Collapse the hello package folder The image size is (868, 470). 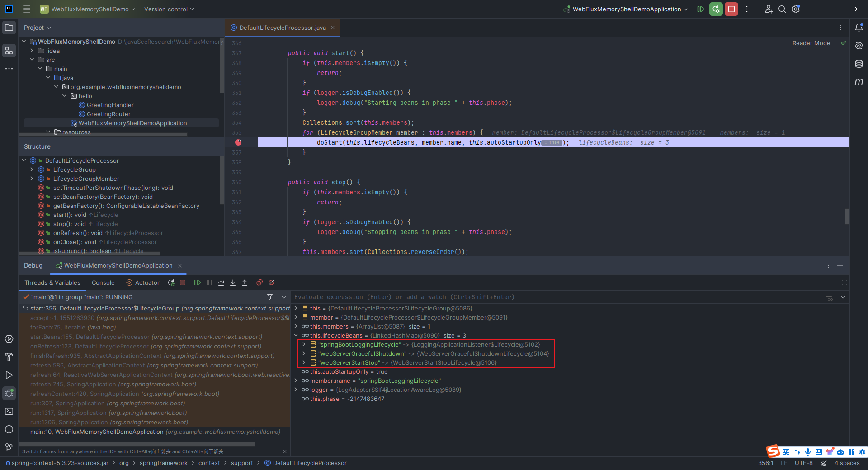click(x=65, y=96)
